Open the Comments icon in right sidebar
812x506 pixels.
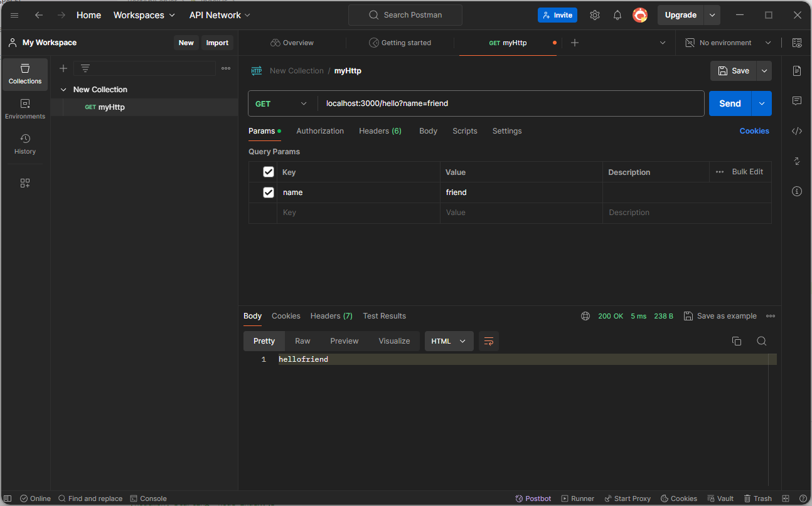coord(797,101)
